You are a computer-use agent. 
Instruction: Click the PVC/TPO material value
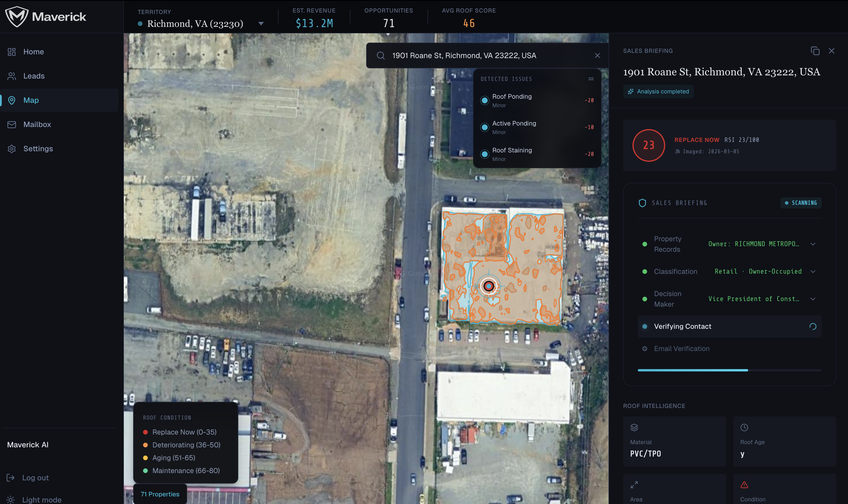(x=645, y=454)
